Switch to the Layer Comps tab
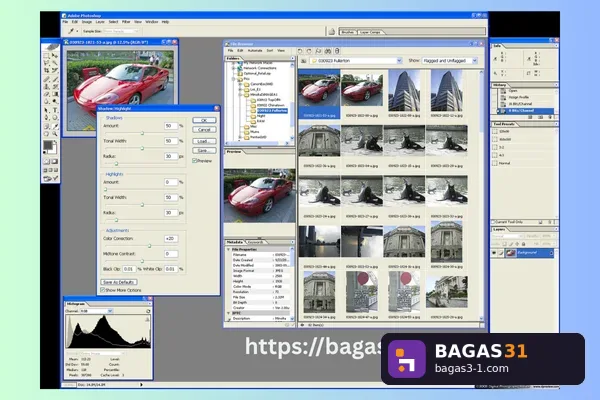600x400 pixels. pyautogui.click(x=370, y=32)
